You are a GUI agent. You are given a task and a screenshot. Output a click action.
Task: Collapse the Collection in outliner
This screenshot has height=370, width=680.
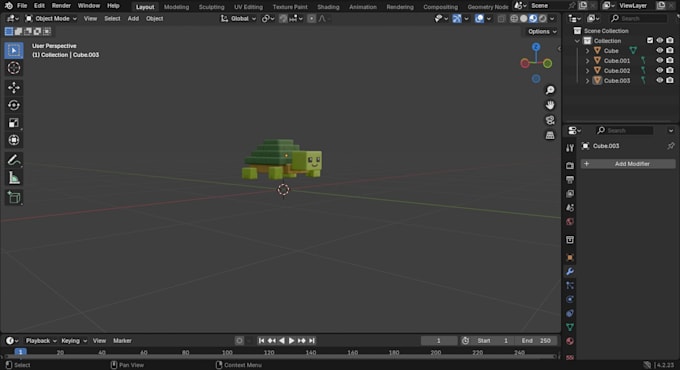[x=577, y=41]
